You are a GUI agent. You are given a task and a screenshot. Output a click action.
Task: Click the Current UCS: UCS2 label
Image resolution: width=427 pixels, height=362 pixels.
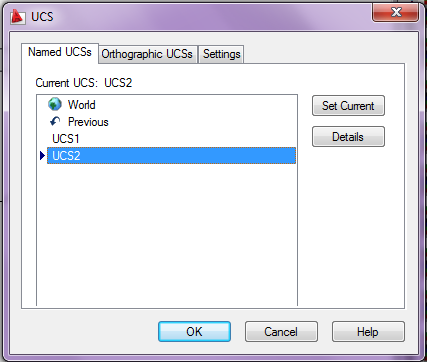[x=84, y=83]
